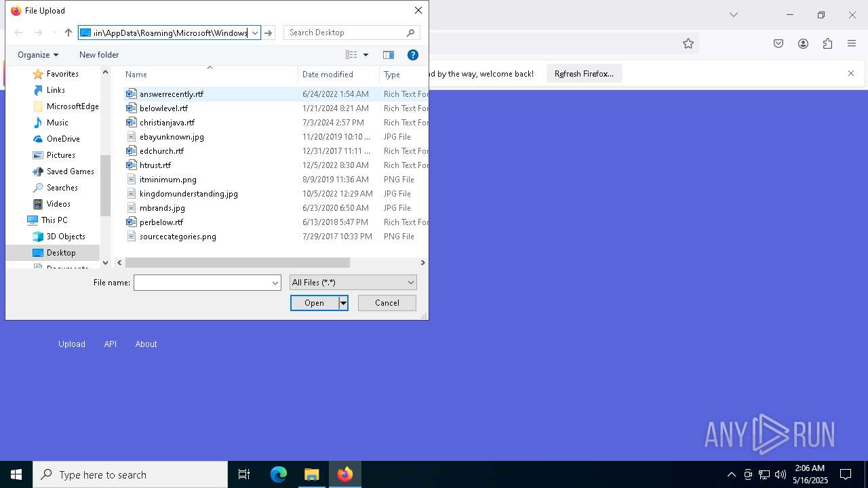
Task: Expand address bar history dropdown
Action: coord(255,33)
